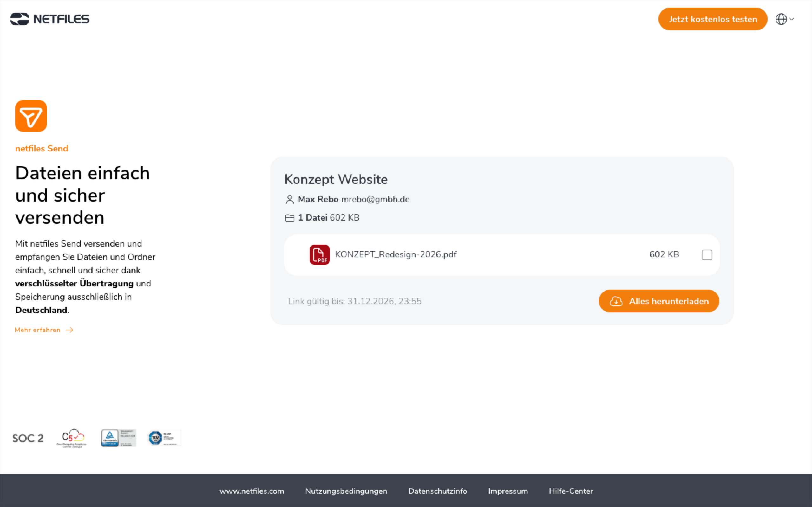The image size is (812, 507).
Task: Open Datenschutzinfo in footer
Action: [437, 491]
